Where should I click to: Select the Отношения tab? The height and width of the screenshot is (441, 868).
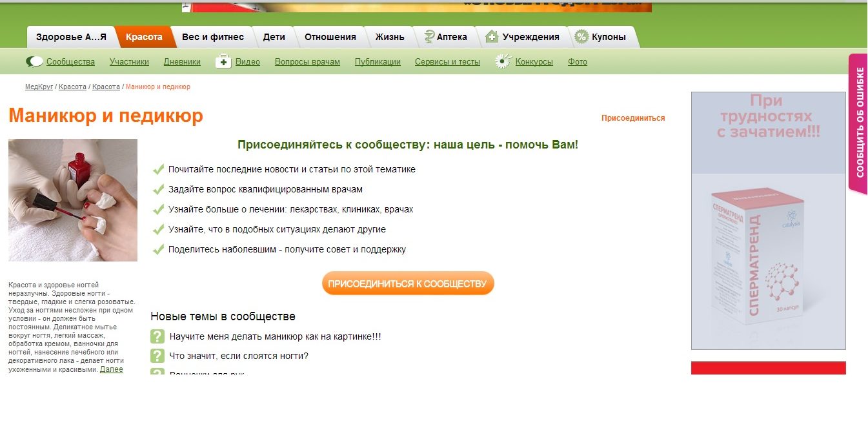[x=330, y=37]
